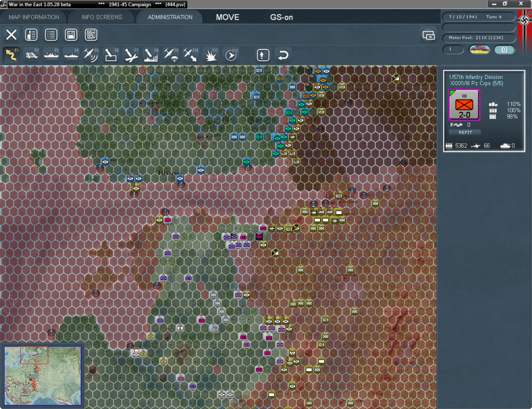The image size is (532, 409).
Task: Save game using the floppy disk icon
Action: 71,35
